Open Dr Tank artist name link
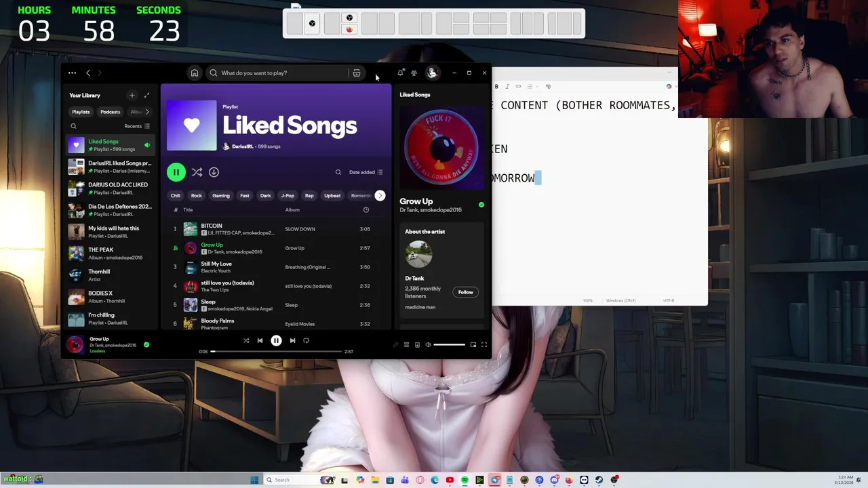 pyautogui.click(x=414, y=279)
